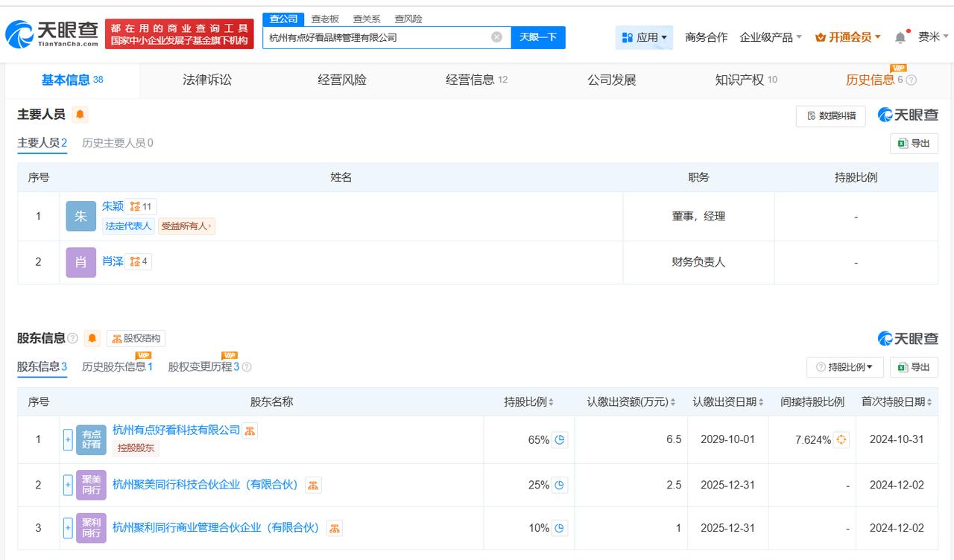Open the 应用 dropdown menu
The image size is (954, 560).
pyautogui.click(x=644, y=37)
